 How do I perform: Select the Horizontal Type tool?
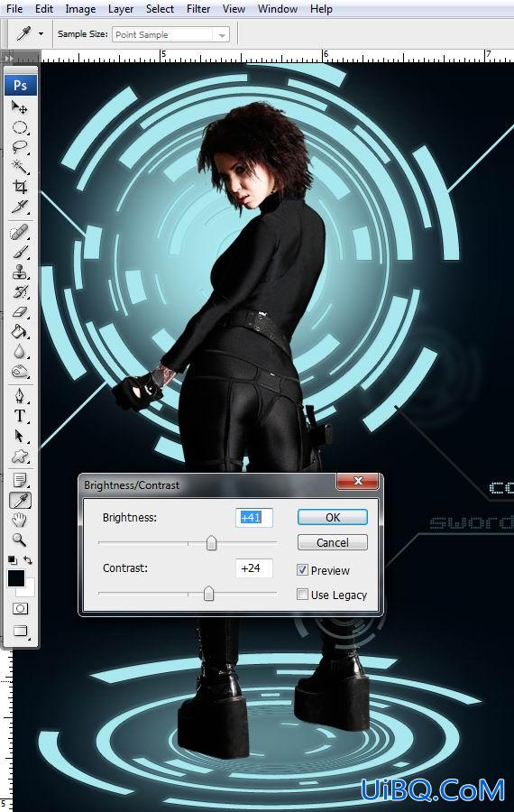20,416
